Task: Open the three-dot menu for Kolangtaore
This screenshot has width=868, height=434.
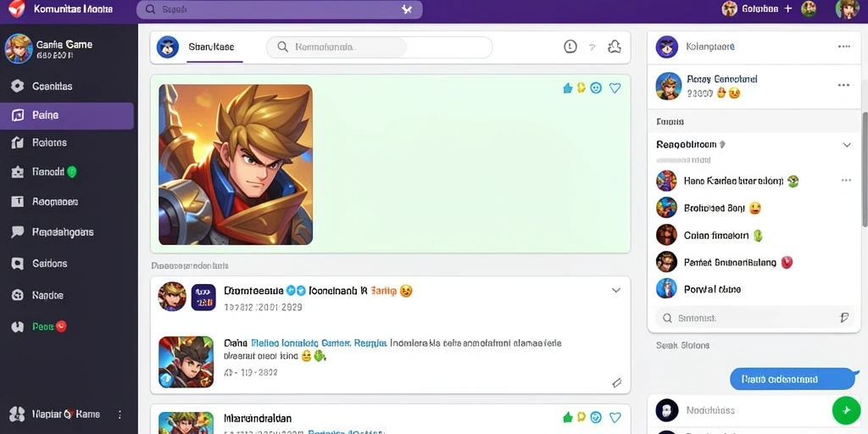Action: tap(844, 47)
